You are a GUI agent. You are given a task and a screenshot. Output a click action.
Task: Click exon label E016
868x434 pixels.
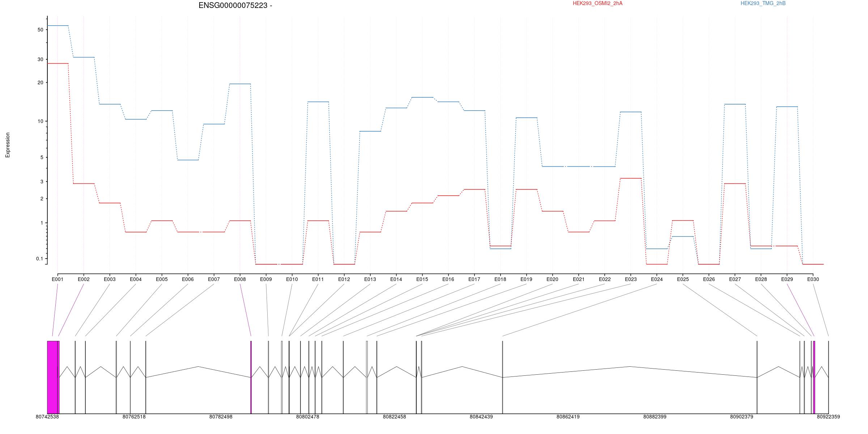(x=448, y=279)
